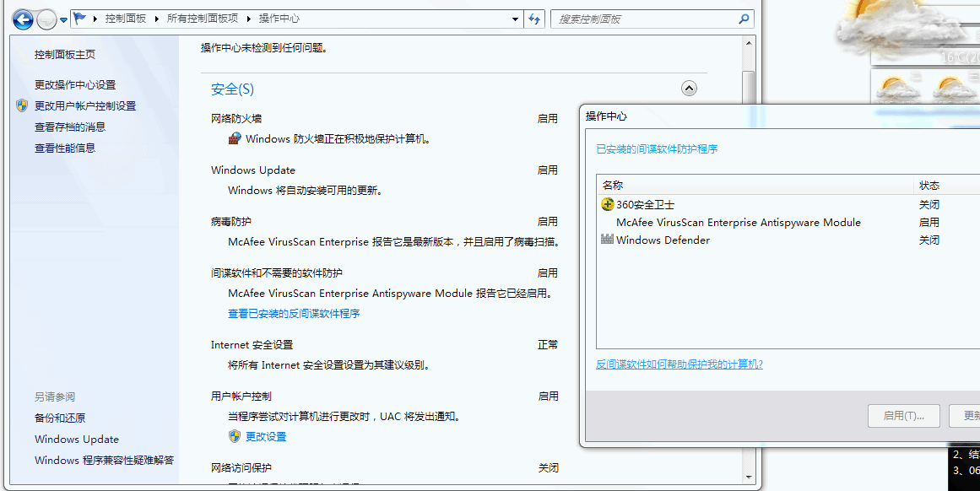Click 病毒防护 heading
The height and width of the screenshot is (491, 980).
[231, 222]
